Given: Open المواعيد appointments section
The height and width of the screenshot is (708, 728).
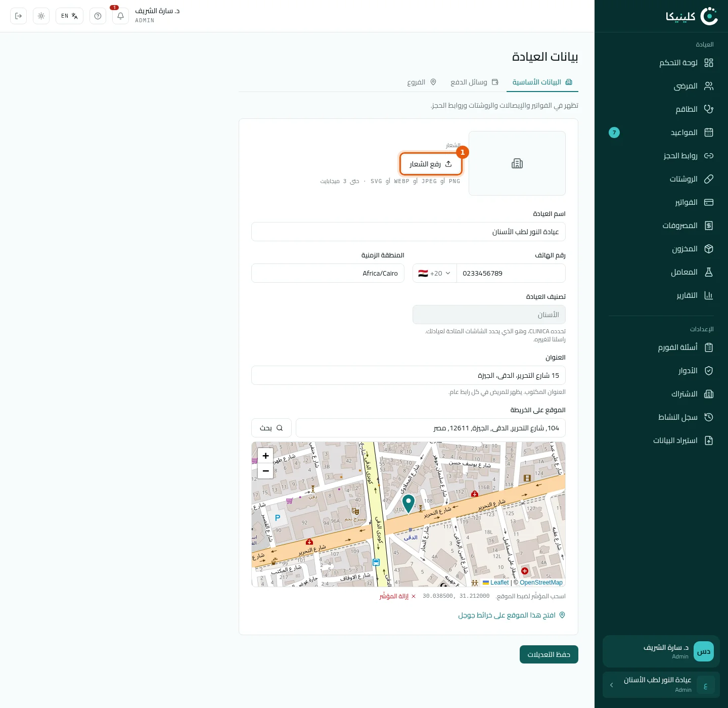Looking at the screenshot, I should (x=661, y=132).
